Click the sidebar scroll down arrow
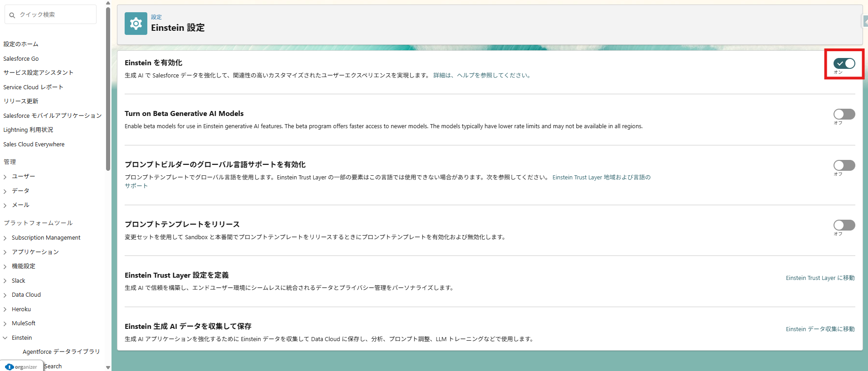The image size is (868, 371). [108, 367]
